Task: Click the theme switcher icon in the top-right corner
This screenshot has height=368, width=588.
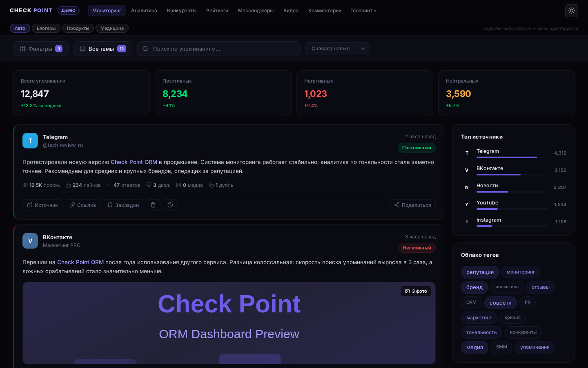Action: pyautogui.click(x=572, y=11)
